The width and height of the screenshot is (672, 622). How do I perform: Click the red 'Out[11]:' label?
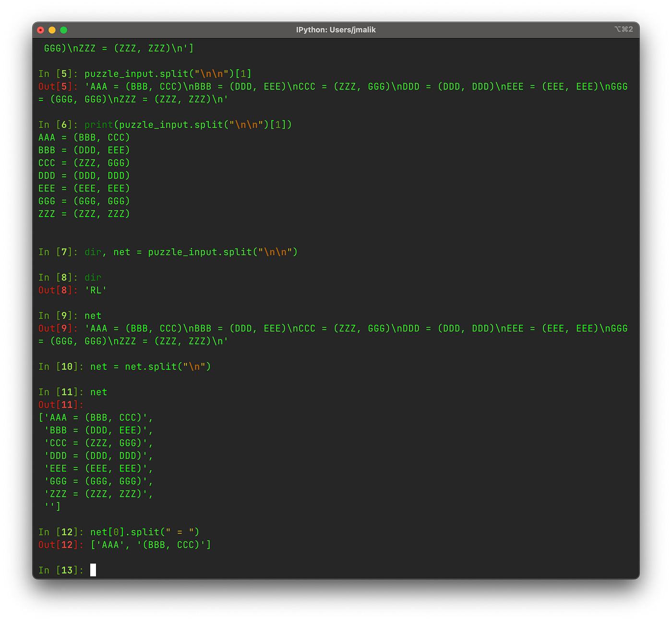(x=61, y=404)
